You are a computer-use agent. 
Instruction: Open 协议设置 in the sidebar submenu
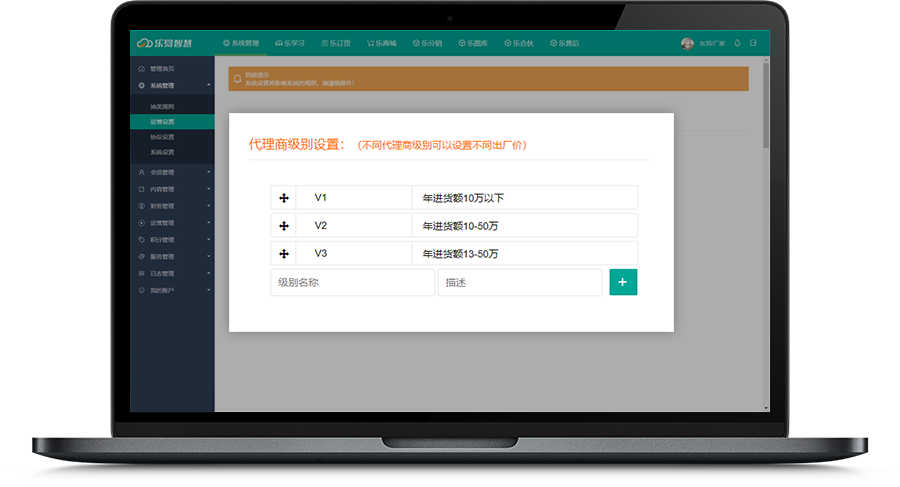point(162,137)
